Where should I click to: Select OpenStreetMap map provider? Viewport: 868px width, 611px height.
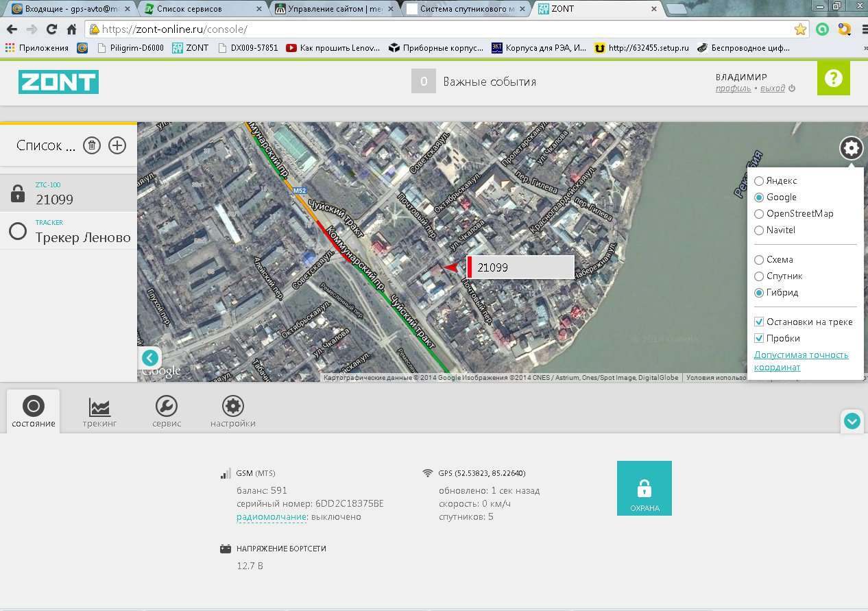click(794, 214)
